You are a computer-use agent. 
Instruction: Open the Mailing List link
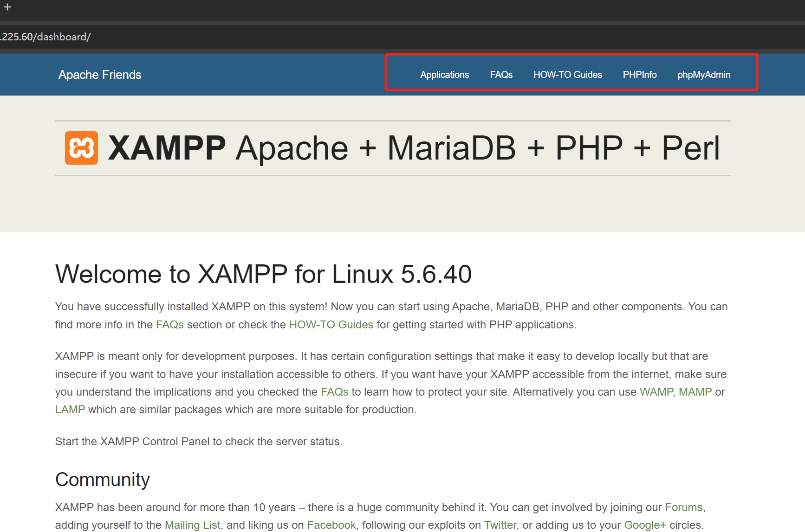(x=193, y=525)
